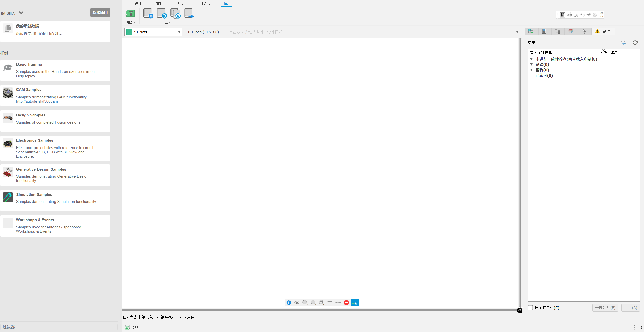
Task: Click the crosshair origin mark icon
Action: 338,303
